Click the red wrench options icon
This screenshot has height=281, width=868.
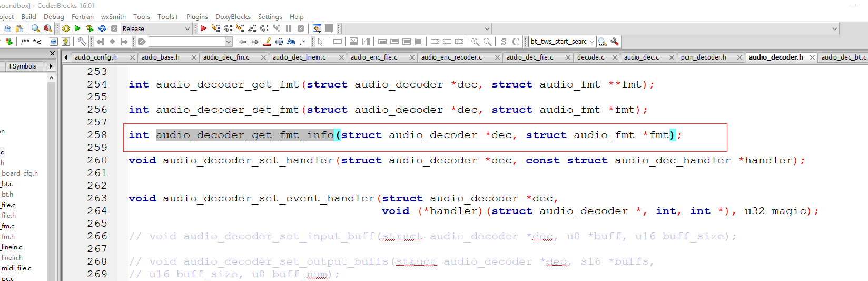pyautogui.click(x=614, y=42)
